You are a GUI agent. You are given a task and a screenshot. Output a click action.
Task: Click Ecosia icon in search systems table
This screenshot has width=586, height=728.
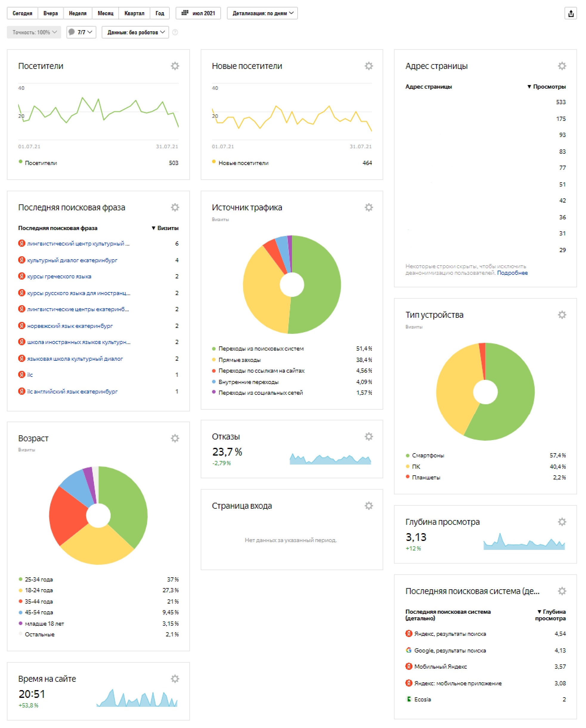click(409, 699)
